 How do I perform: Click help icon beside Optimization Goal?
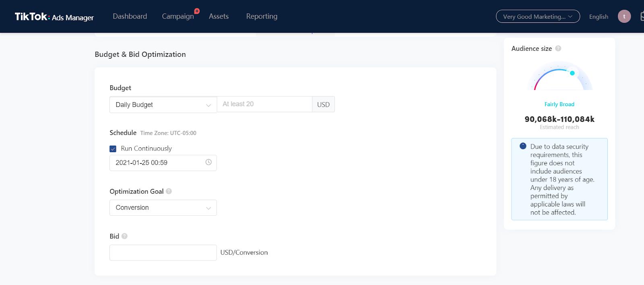coord(169,191)
